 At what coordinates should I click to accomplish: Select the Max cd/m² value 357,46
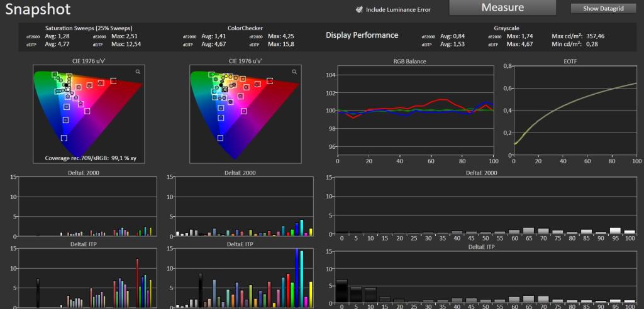595,36
